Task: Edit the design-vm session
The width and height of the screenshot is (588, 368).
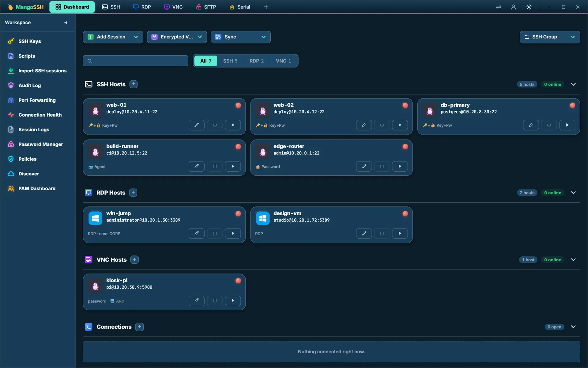Action: (364, 233)
